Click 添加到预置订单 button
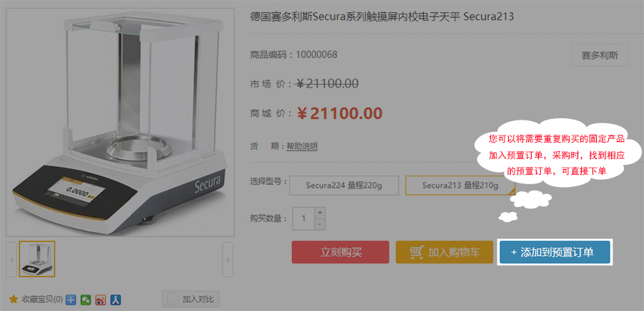This screenshot has width=644, height=311. click(555, 252)
